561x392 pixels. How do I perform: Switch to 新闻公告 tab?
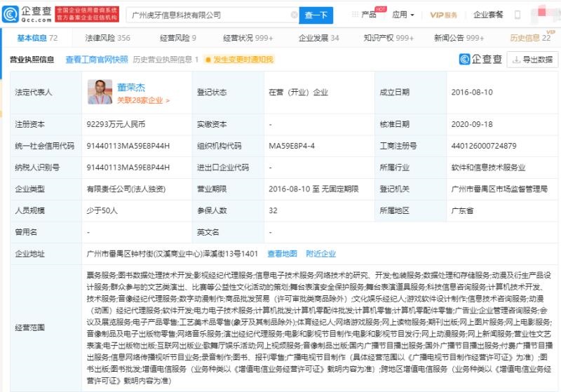pyautogui.click(x=459, y=38)
